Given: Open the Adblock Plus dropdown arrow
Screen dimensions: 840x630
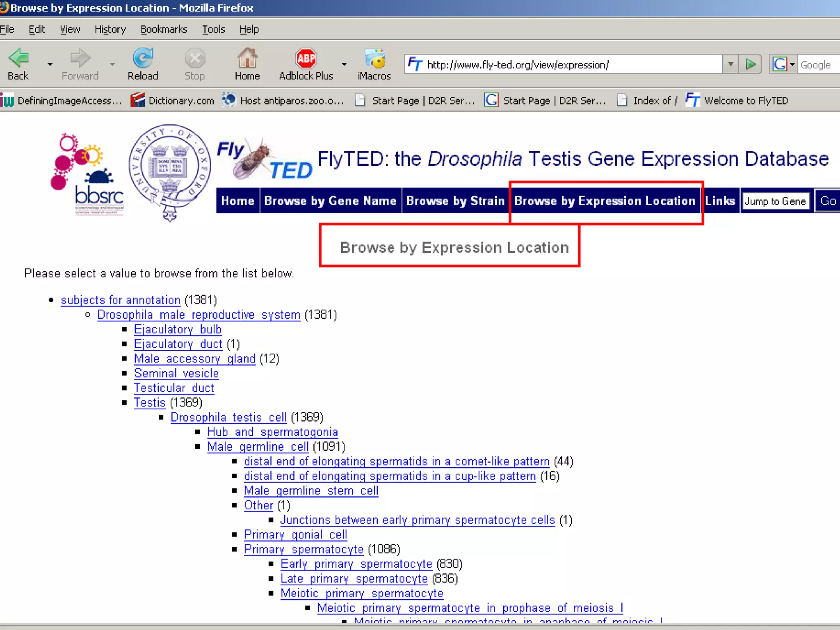Looking at the screenshot, I should tap(344, 64).
